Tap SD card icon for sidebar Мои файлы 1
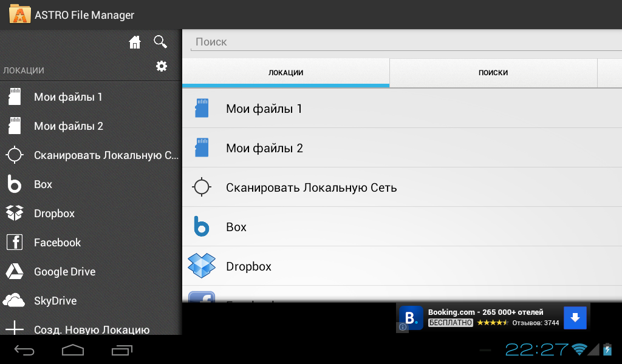Image resolution: width=622 pixels, height=364 pixels. click(15, 96)
